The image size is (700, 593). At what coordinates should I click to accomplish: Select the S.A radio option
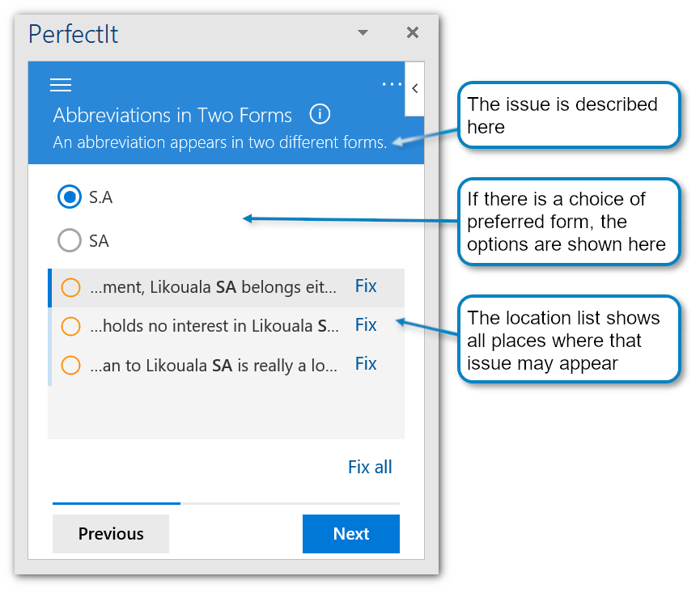[70, 197]
